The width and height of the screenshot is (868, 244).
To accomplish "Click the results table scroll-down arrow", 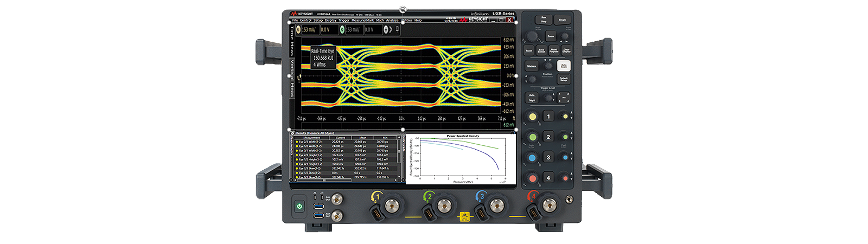I will (400, 177).
